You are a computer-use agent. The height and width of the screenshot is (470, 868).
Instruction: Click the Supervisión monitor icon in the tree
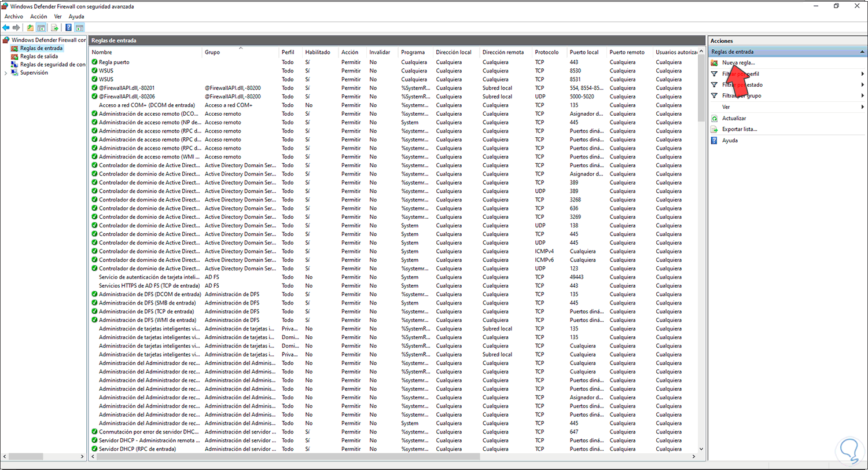tap(14, 73)
